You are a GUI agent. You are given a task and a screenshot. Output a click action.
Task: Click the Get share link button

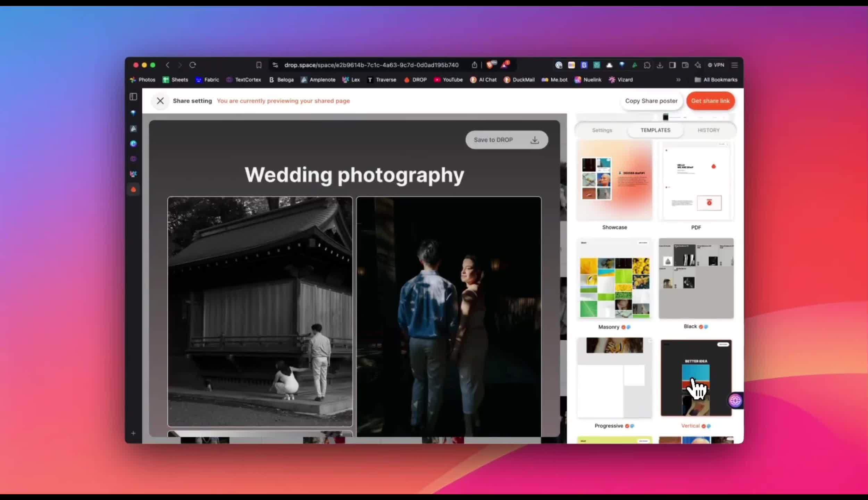tap(710, 101)
